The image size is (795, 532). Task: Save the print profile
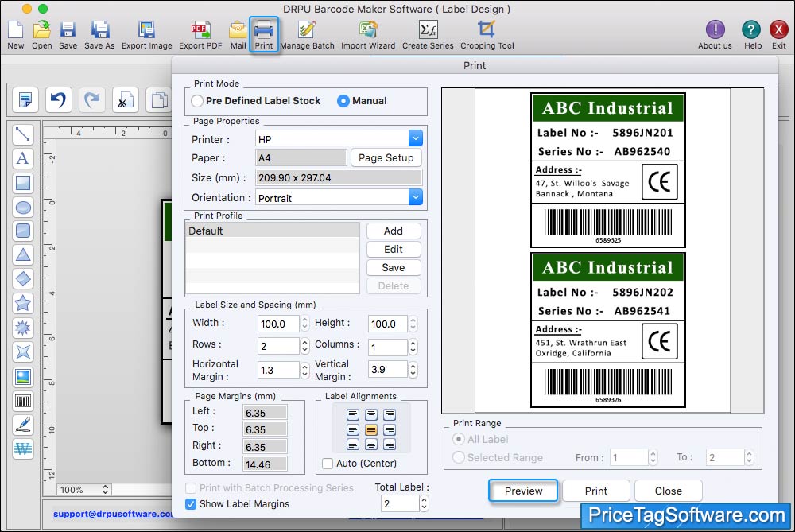point(394,267)
